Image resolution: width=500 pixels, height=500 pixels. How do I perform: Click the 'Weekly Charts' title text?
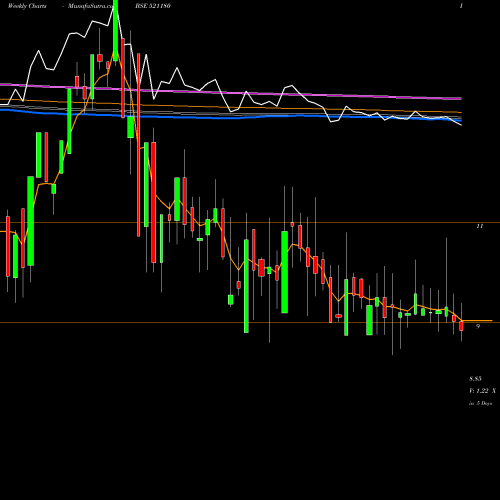tap(27, 6)
